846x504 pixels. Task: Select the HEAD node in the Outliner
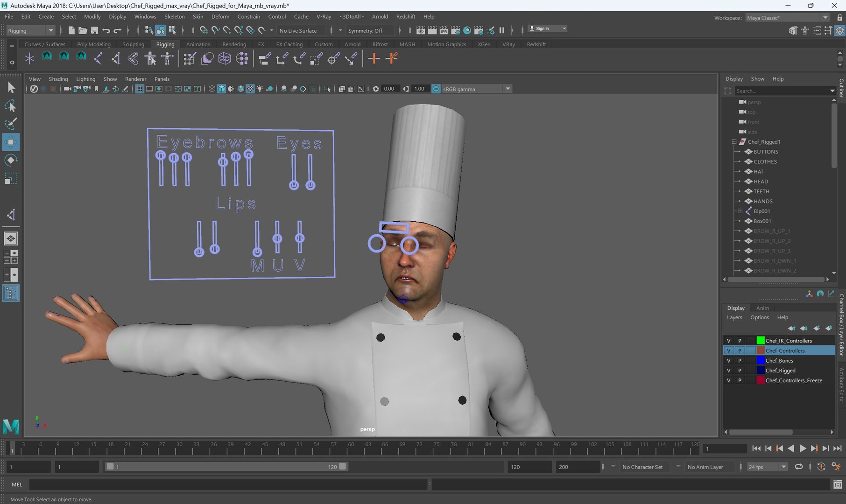pos(761,182)
